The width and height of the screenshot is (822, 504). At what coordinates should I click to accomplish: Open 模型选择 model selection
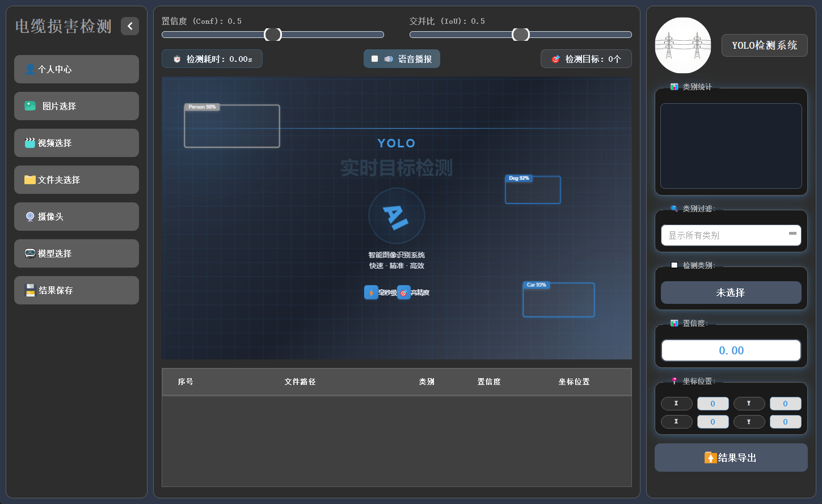pyautogui.click(x=77, y=253)
